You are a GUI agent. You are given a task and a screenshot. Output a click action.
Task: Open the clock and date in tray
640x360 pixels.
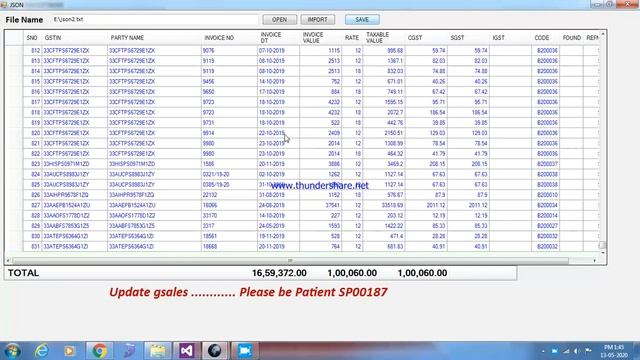click(613, 351)
